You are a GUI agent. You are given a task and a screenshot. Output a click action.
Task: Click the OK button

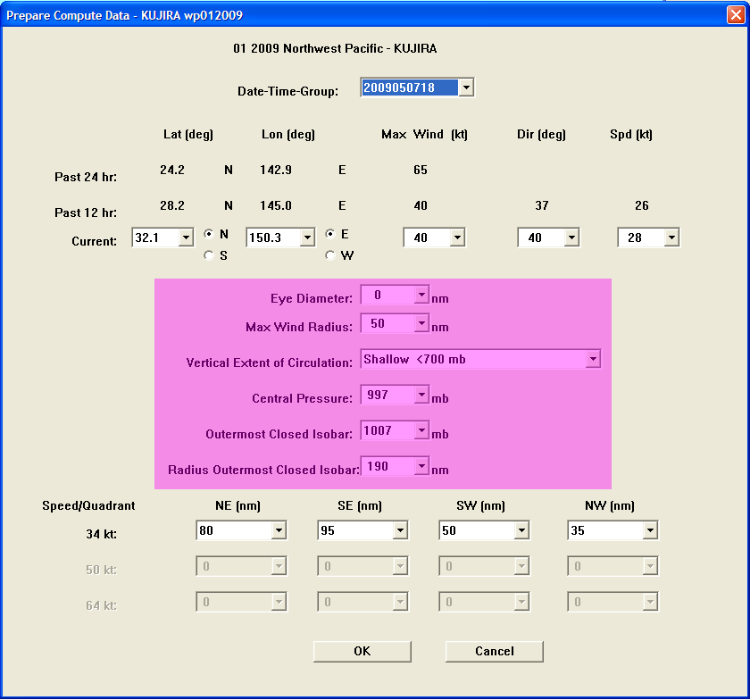click(x=361, y=651)
